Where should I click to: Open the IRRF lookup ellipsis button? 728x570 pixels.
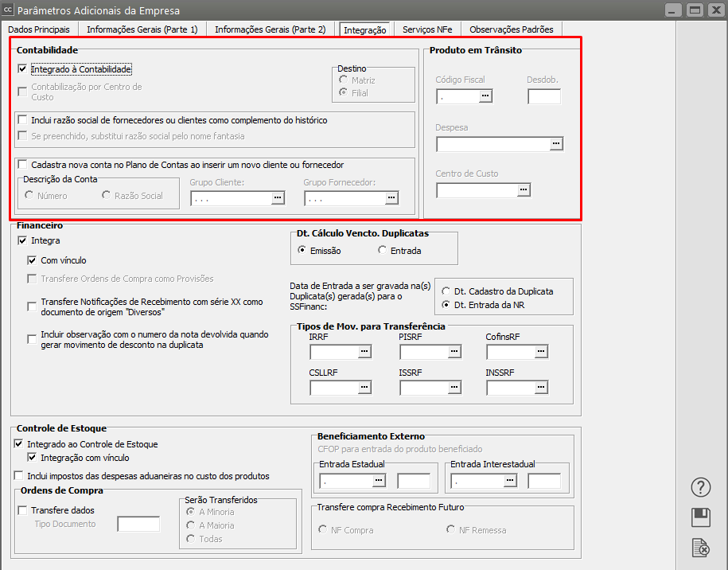tap(364, 352)
